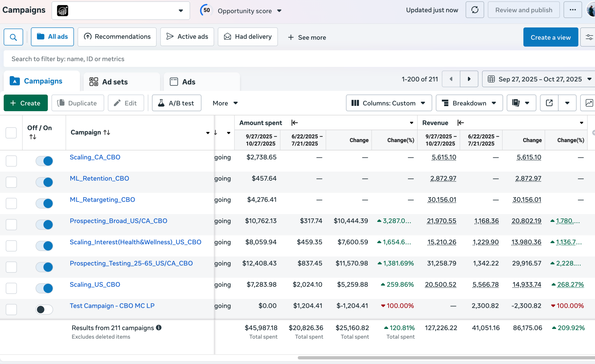Select the Had delivery view

pyautogui.click(x=248, y=37)
